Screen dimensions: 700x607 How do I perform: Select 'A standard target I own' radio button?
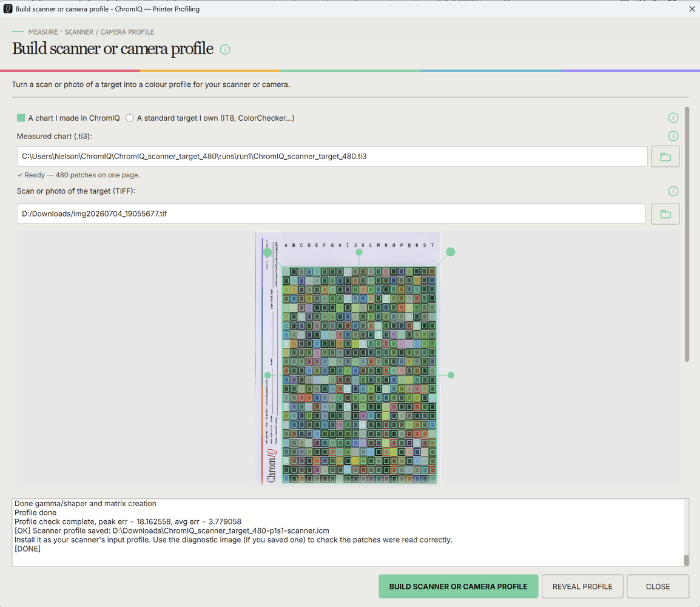[129, 118]
